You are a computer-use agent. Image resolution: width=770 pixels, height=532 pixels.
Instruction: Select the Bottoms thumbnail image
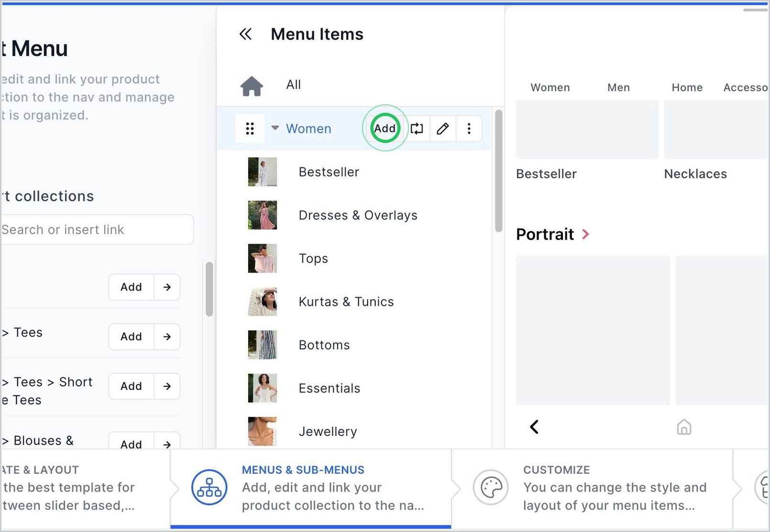pos(262,345)
